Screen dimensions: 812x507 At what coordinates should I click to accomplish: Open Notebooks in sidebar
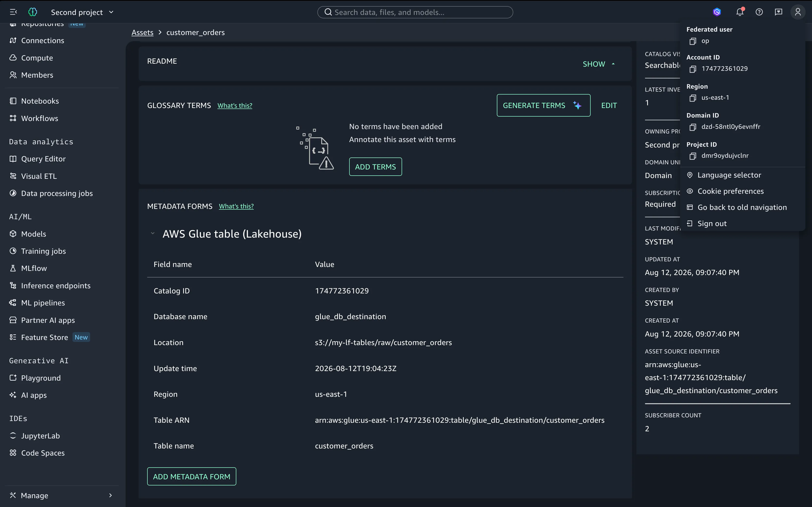40,101
